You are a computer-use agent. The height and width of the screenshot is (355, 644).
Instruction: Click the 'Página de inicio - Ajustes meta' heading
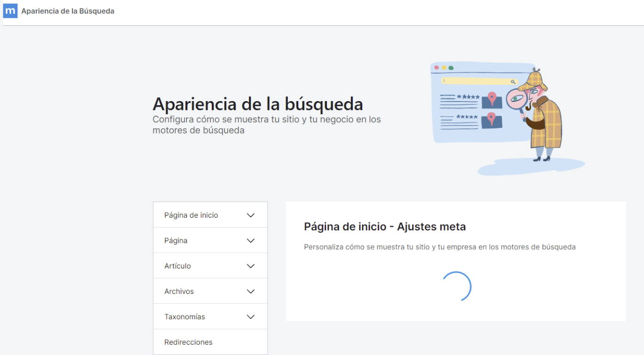(x=385, y=227)
